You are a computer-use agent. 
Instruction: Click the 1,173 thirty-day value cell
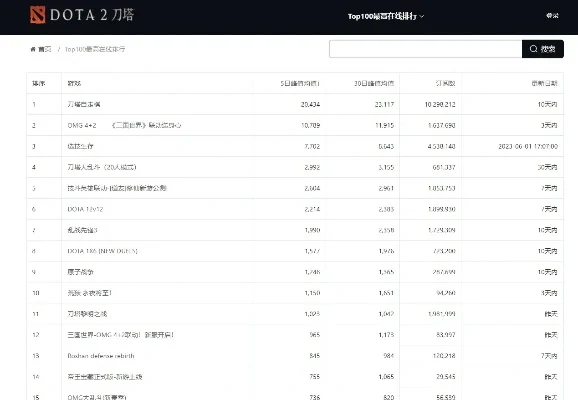coord(386,335)
